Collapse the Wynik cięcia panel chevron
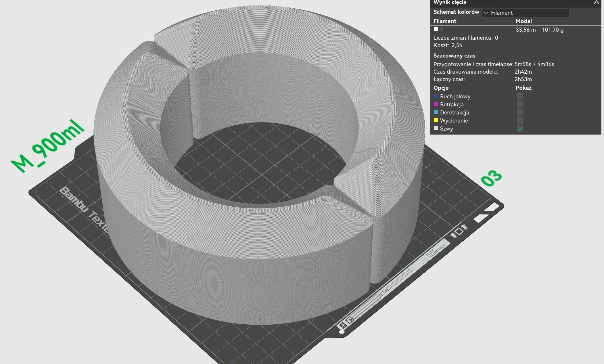This screenshot has width=604, height=364. [597, 3]
